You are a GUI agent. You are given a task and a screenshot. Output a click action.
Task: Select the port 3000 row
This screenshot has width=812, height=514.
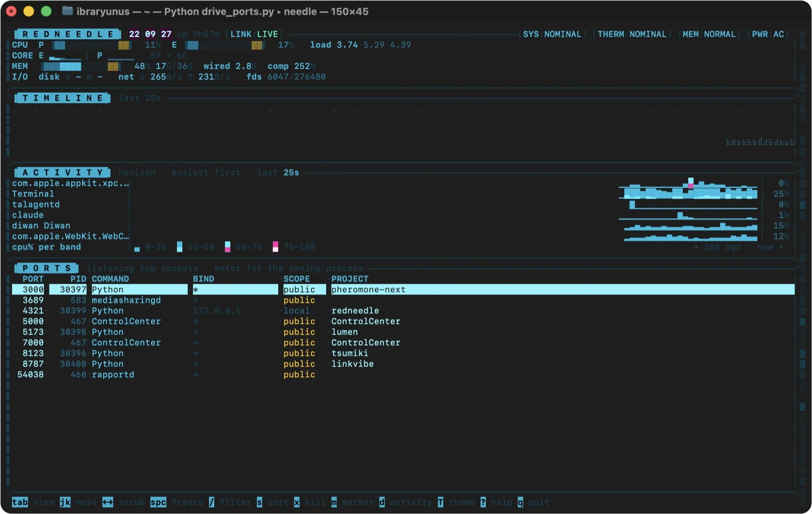click(403, 290)
